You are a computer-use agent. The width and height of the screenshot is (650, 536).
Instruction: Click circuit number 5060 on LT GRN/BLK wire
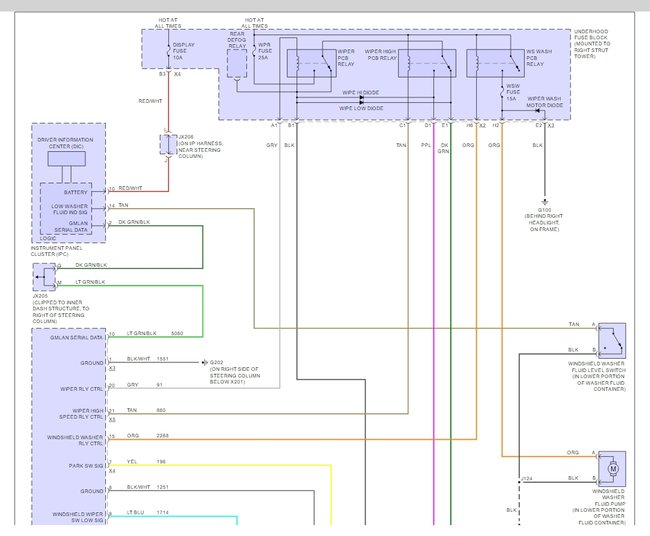click(177, 333)
